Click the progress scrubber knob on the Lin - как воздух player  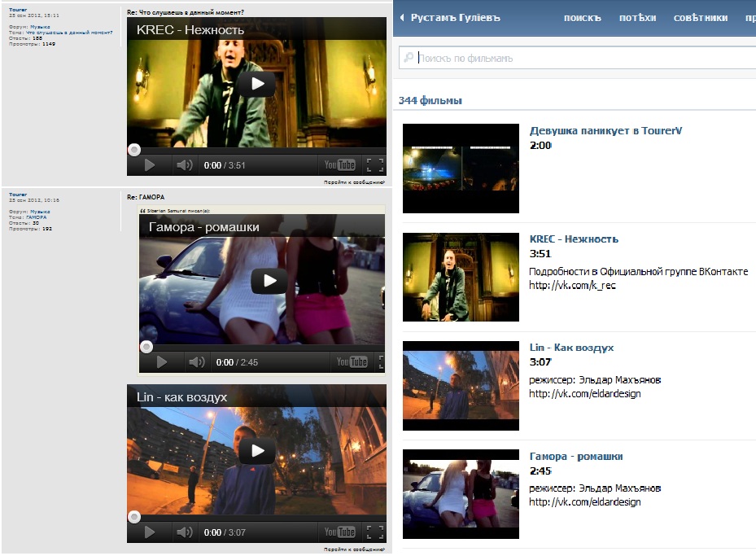pos(134,517)
